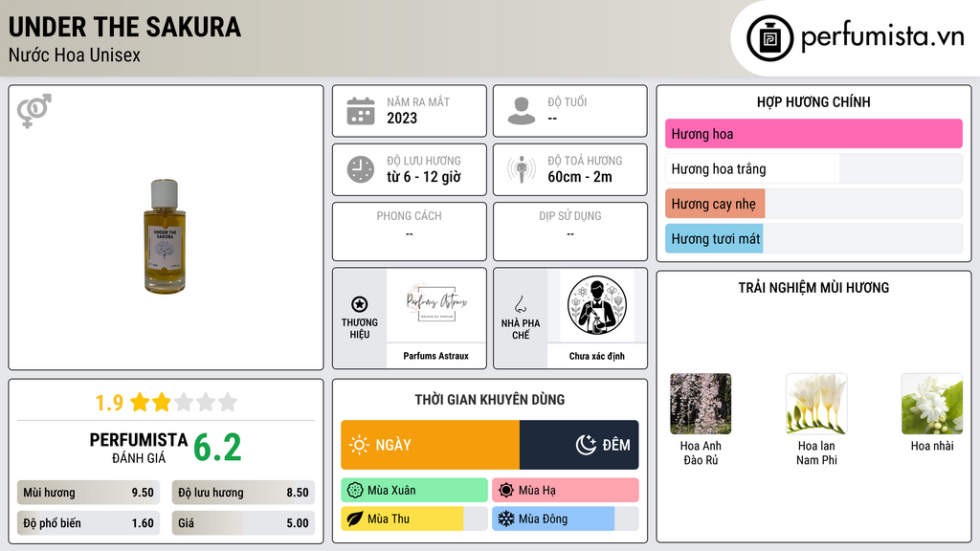Click the moon icon in the Đêm bar
The image size is (980, 551).
tap(586, 445)
